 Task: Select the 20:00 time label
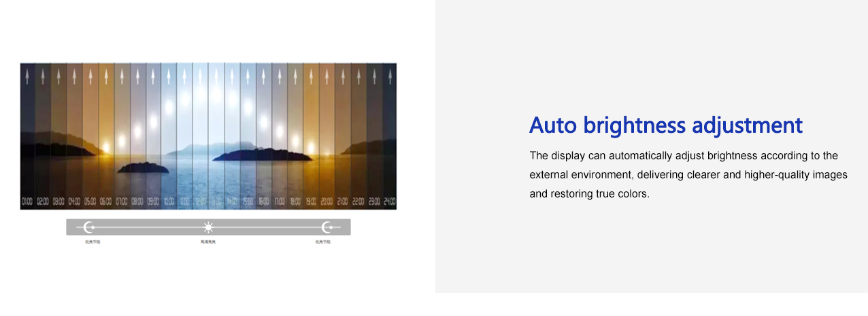pos(327,202)
